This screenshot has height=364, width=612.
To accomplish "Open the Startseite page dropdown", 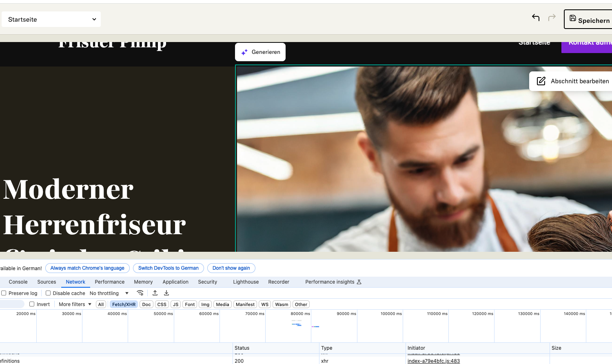I will tap(51, 20).
